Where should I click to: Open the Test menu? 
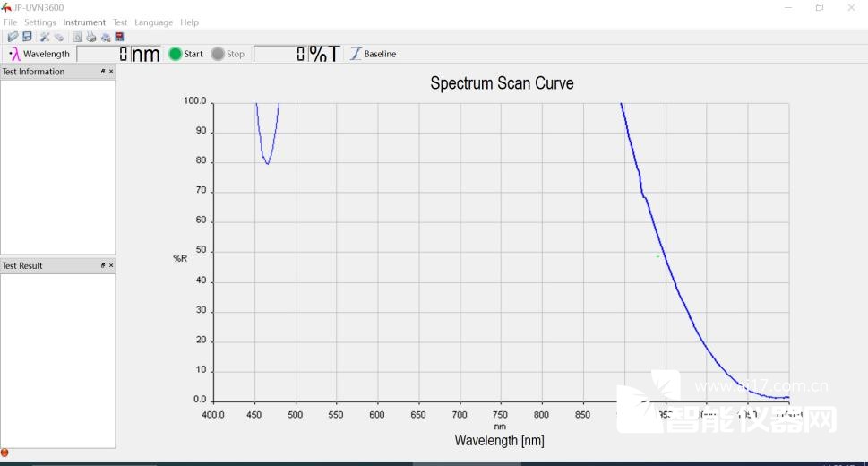(x=120, y=22)
